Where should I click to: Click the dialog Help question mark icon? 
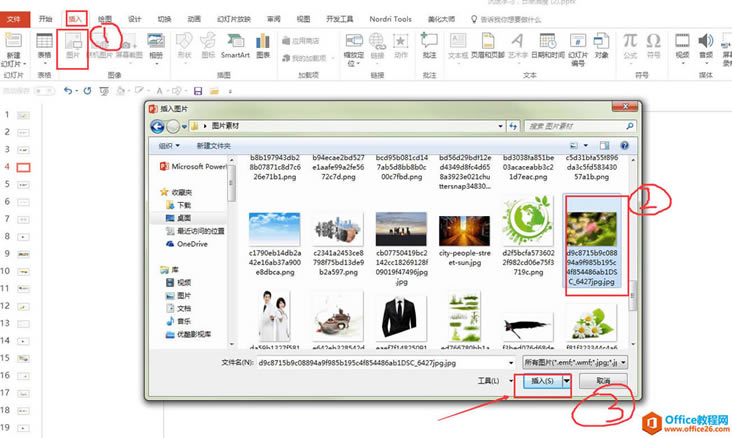tap(624, 146)
